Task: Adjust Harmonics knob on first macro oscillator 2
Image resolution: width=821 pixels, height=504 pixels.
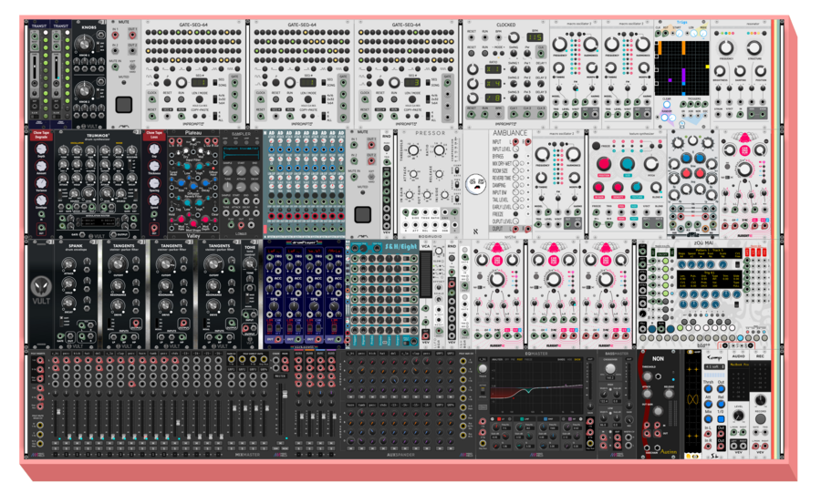Action: [x=590, y=45]
